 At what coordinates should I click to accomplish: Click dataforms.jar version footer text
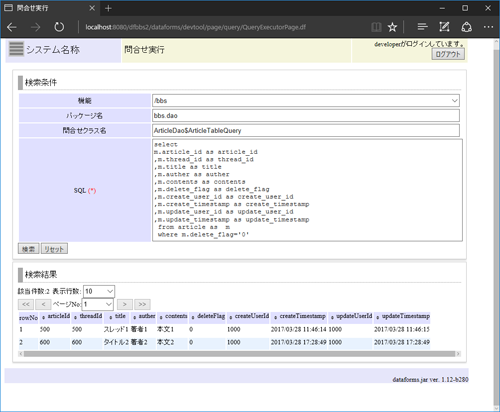pyautogui.click(x=430, y=380)
